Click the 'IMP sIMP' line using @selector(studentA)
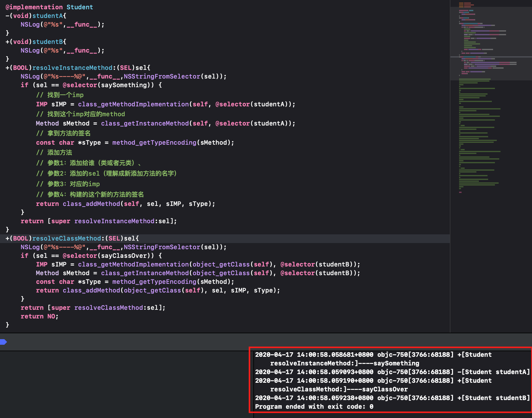532x418 pixels. pyautogui.click(x=166, y=104)
